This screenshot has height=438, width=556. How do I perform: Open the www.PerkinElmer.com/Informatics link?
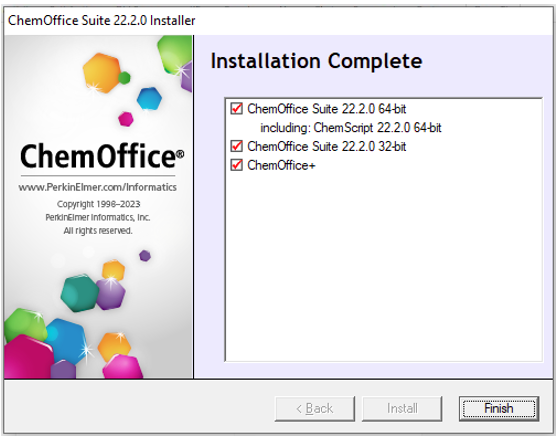[x=98, y=187]
